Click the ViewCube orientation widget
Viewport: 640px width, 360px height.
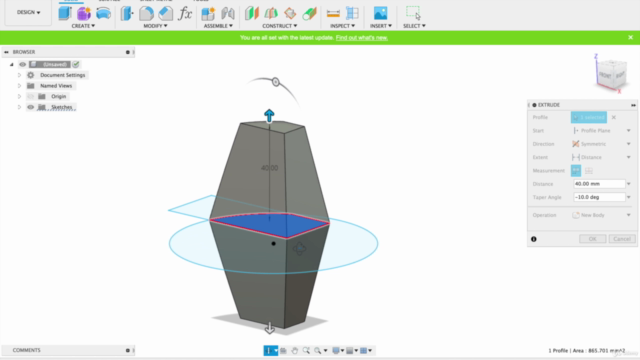[611, 74]
